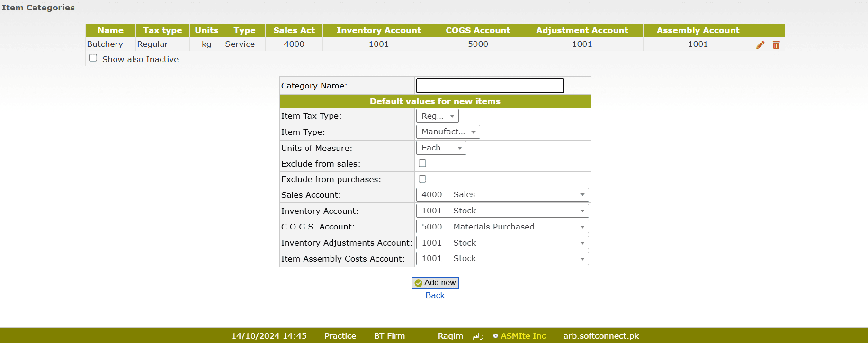Click the Butchery category name cell
The height and width of the screenshot is (343, 868).
(105, 44)
